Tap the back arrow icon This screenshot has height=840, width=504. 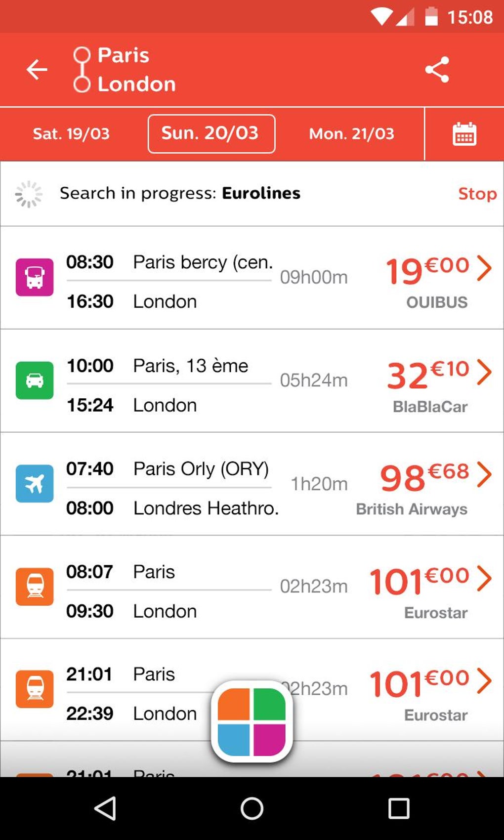click(x=37, y=69)
